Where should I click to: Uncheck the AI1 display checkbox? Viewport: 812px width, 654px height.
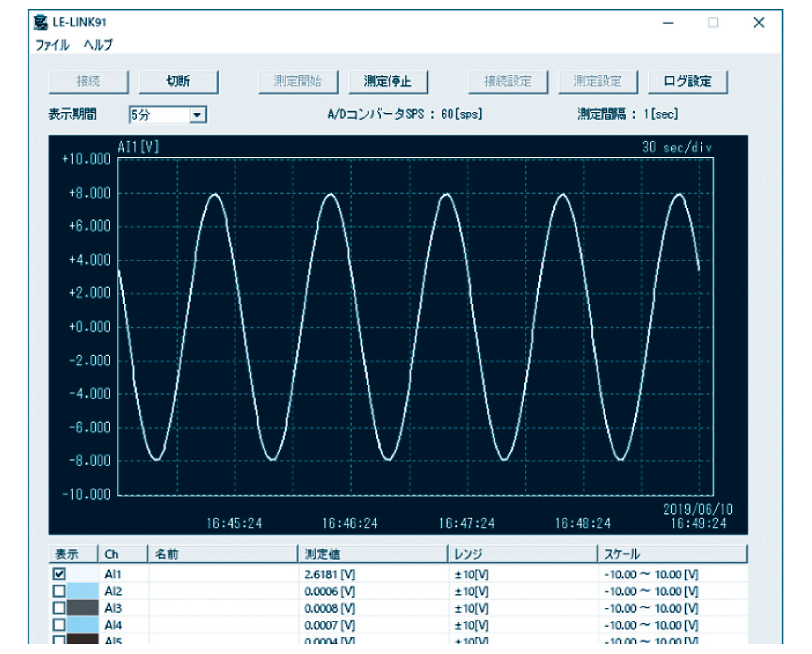59,574
